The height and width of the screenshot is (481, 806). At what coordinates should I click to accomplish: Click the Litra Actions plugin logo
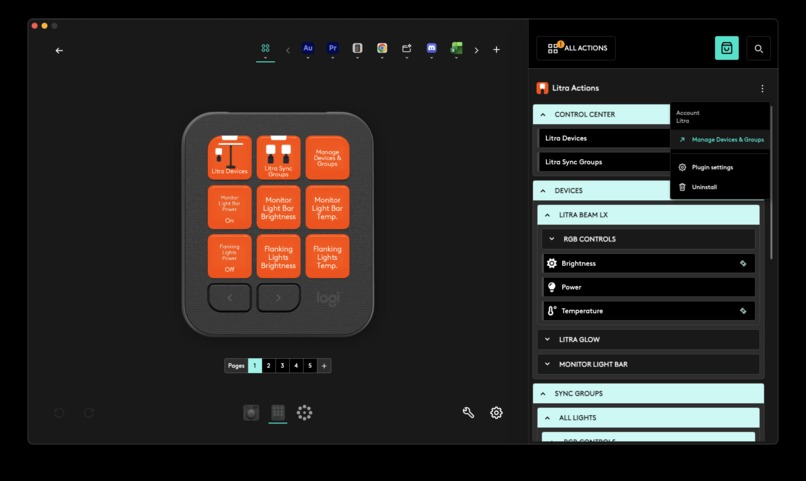pos(542,88)
